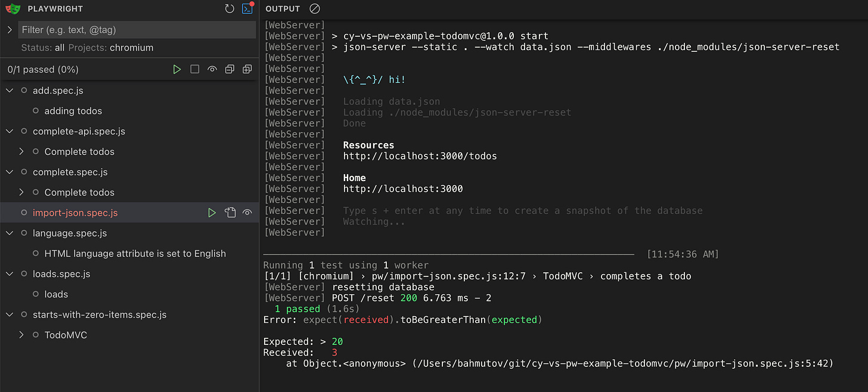The image size is (868, 392).
Task: Toggle the output terminal panel icon
Action: 247,9
